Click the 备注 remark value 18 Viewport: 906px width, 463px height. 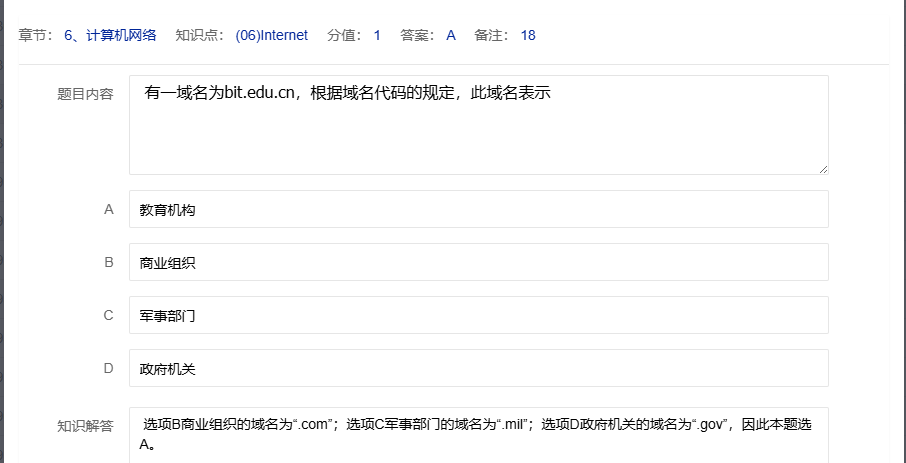528,35
